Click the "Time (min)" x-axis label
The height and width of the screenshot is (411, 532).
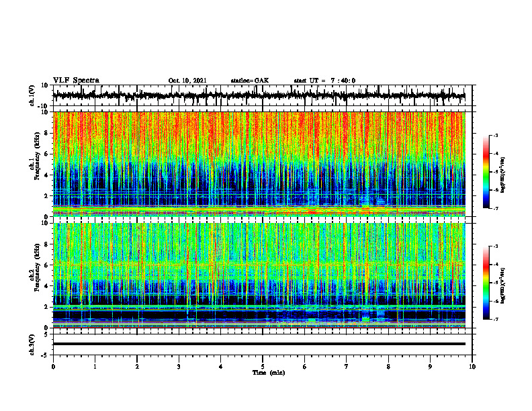pyautogui.click(x=269, y=373)
